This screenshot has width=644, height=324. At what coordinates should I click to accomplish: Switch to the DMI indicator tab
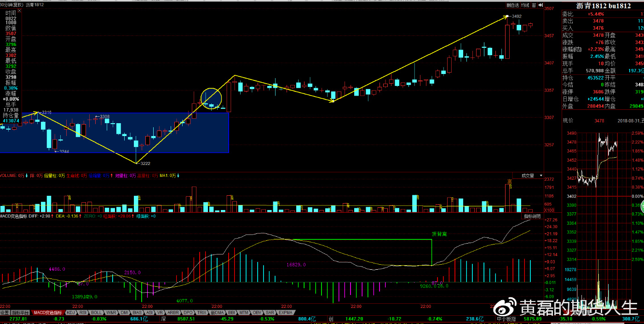point(124,313)
